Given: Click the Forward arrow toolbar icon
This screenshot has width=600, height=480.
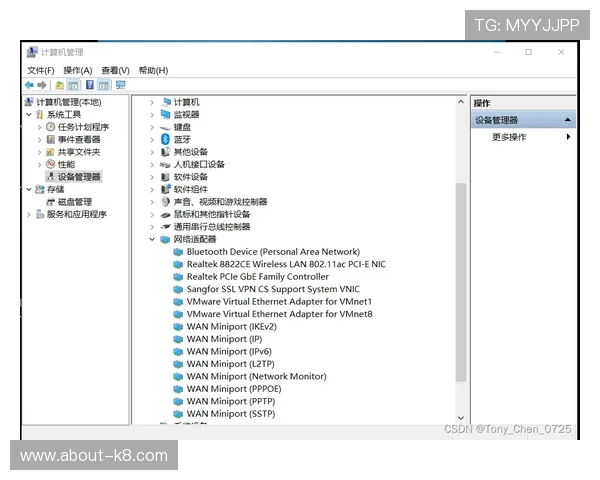Looking at the screenshot, I should [x=42, y=85].
